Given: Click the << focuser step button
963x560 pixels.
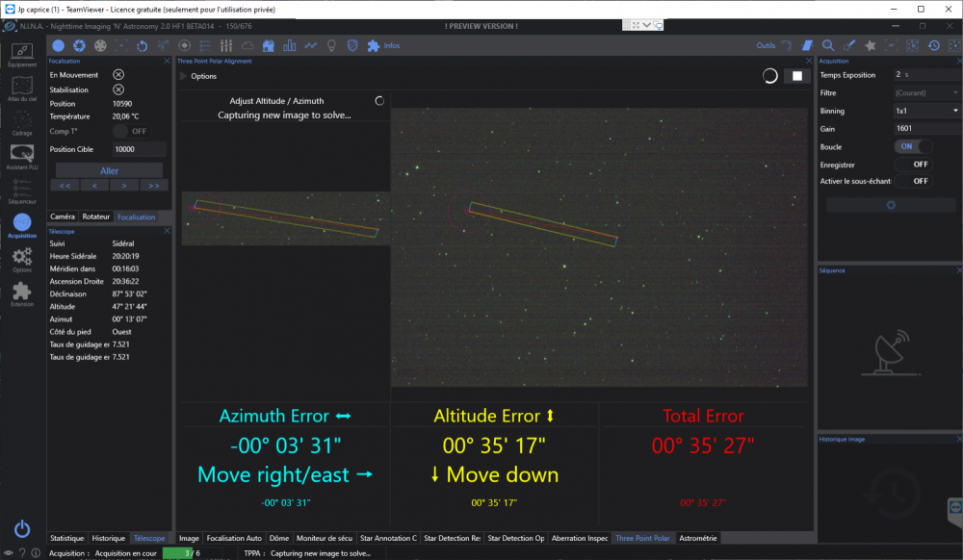Looking at the screenshot, I should coord(65,186).
